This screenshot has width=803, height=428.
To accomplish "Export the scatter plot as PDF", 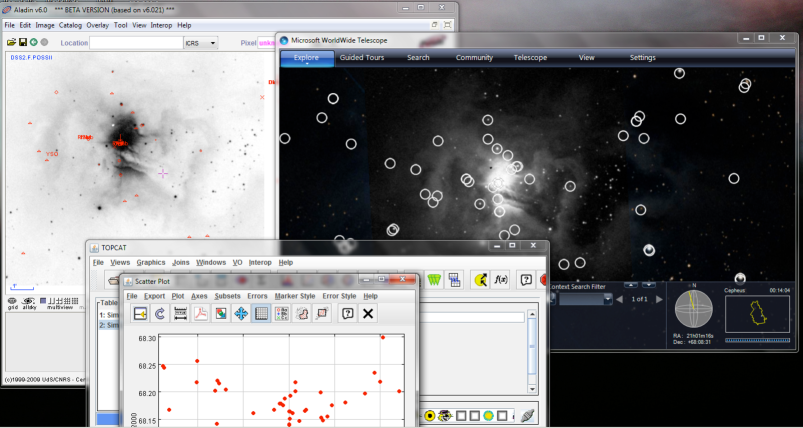I will 200,314.
